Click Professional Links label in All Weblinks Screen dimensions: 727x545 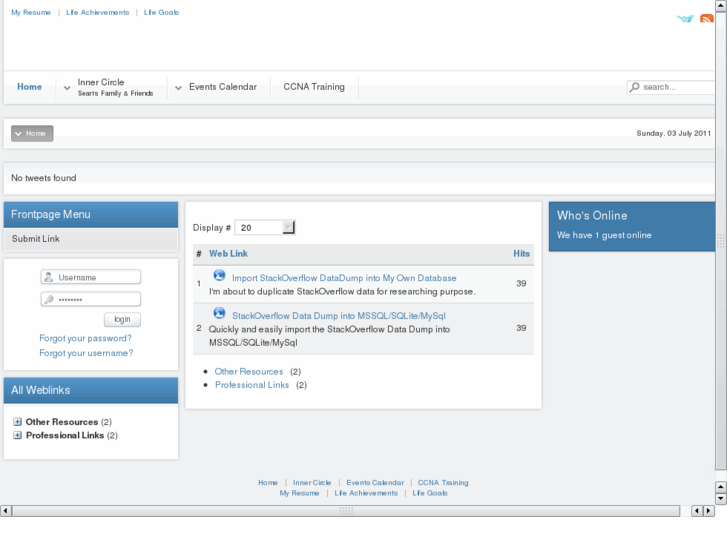[x=65, y=435]
